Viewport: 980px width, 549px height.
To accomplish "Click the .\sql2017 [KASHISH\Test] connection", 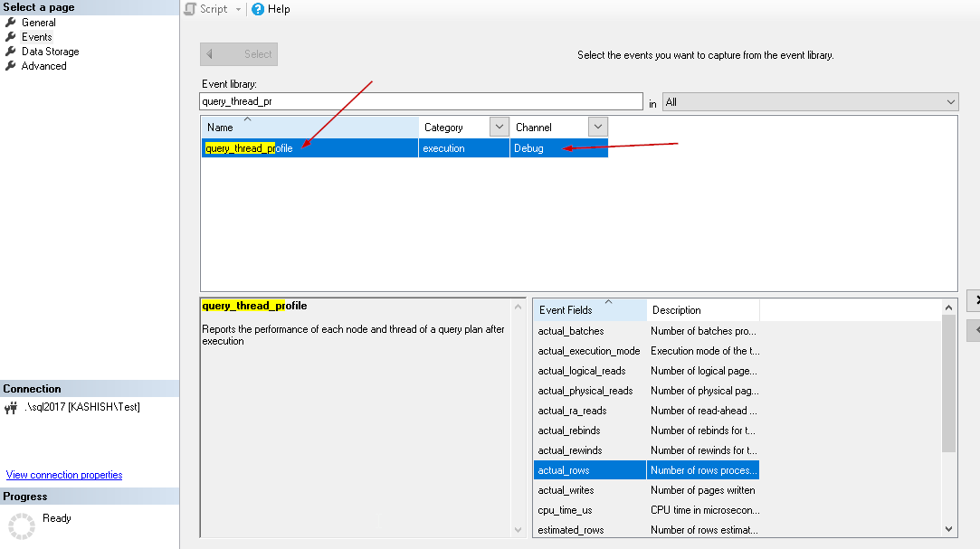I will click(81, 407).
